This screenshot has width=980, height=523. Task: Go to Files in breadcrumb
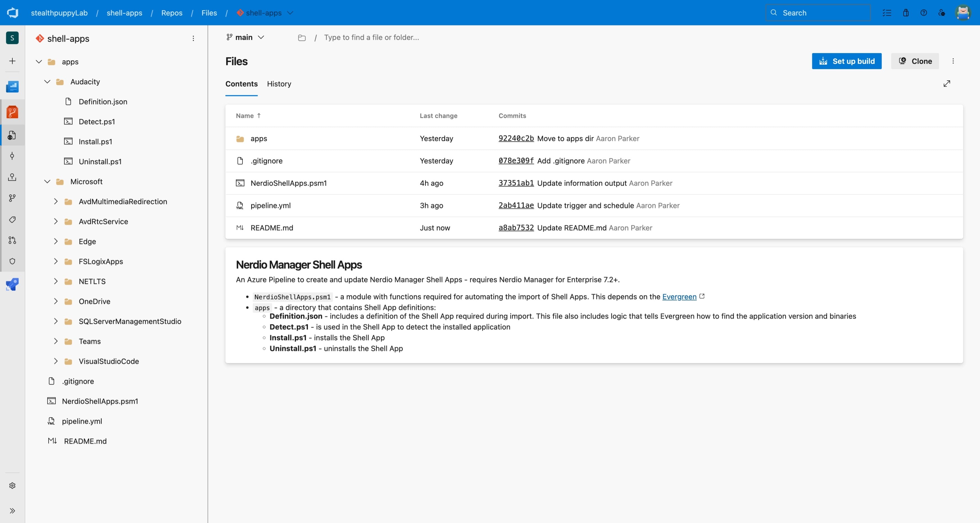(x=209, y=13)
